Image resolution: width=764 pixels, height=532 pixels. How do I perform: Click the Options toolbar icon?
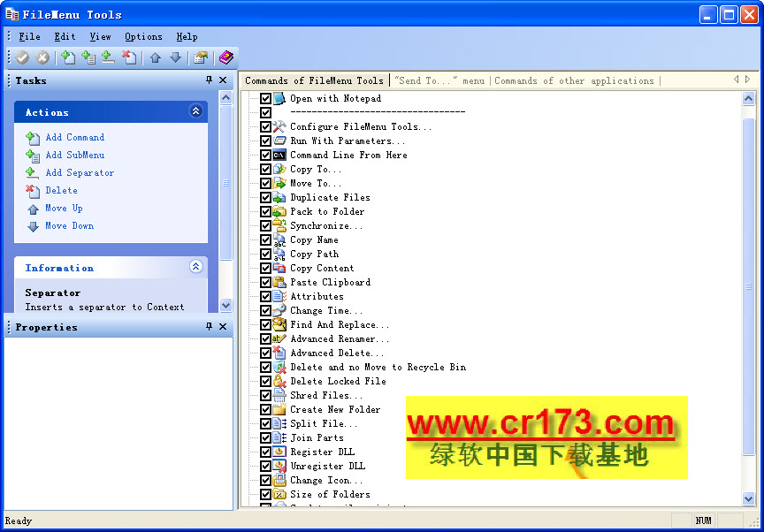click(201, 58)
